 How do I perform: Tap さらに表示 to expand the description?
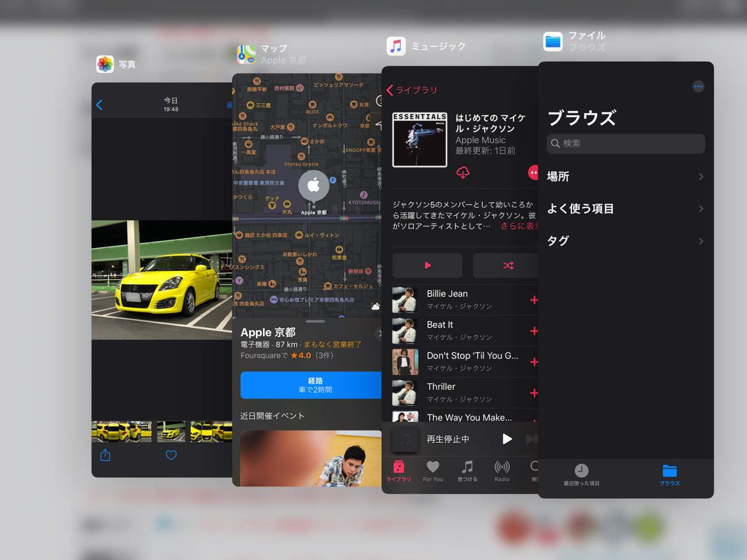point(519,226)
